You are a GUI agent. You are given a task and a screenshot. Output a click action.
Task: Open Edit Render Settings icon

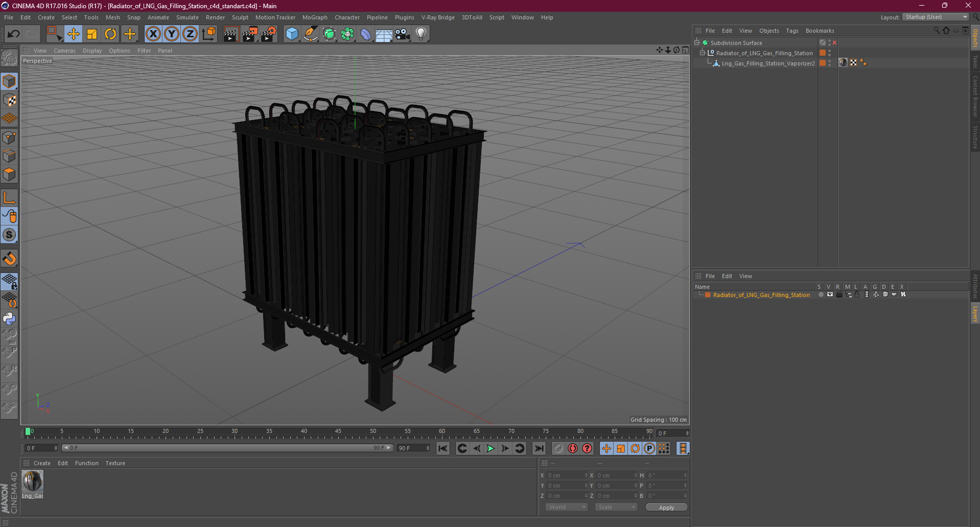[268, 34]
